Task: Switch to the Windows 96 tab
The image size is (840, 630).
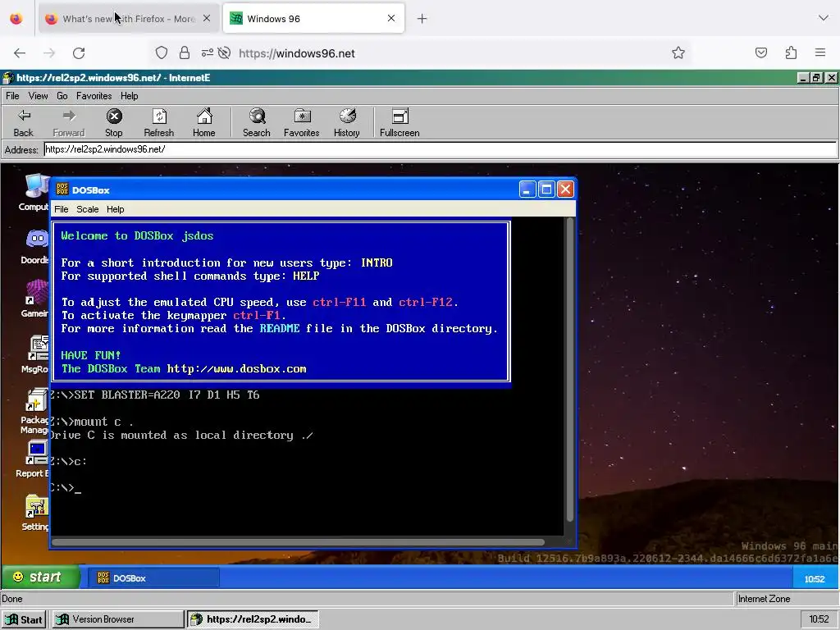Action: pos(313,19)
